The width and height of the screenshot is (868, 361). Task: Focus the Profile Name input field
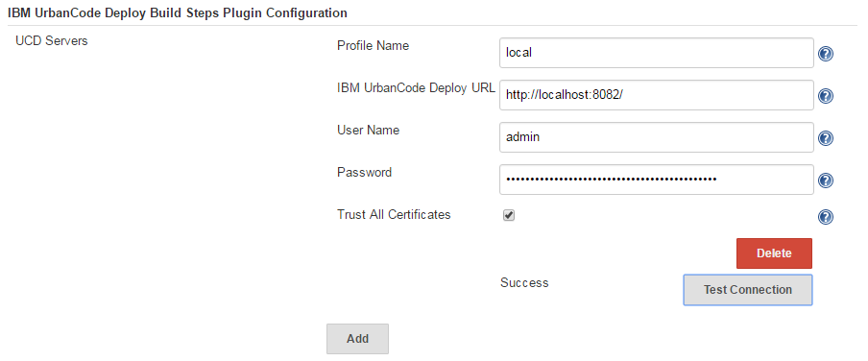click(x=657, y=53)
